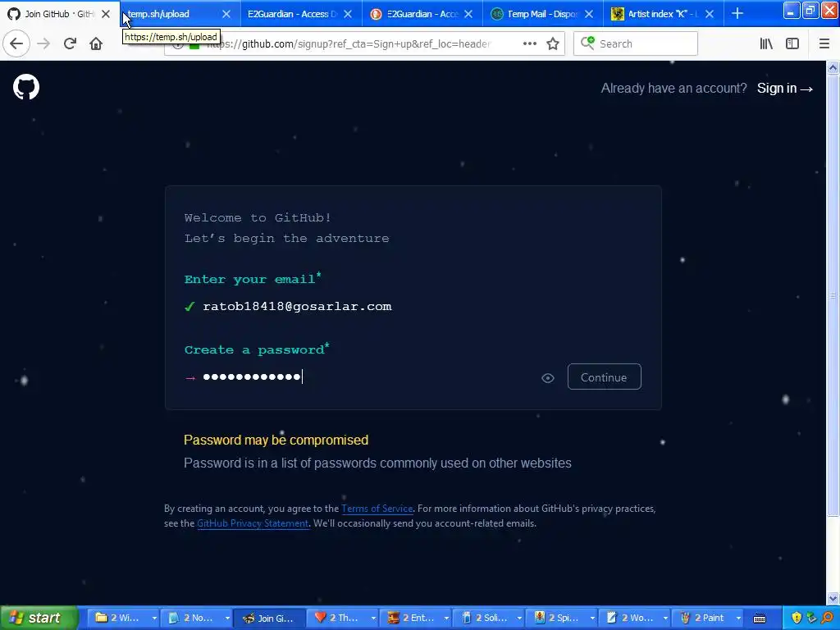Click the green tray icon next to the shield

[x=811, y=618]
